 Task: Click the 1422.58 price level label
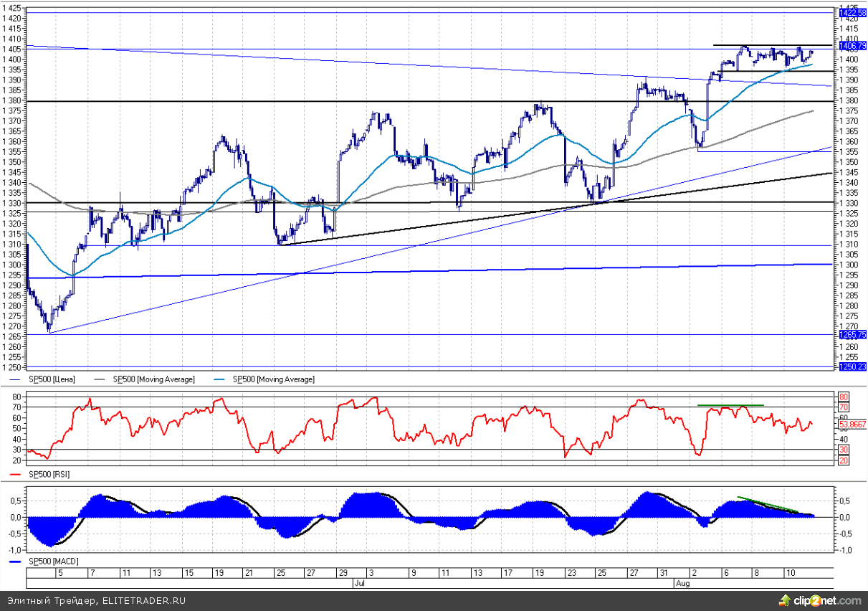852,13
